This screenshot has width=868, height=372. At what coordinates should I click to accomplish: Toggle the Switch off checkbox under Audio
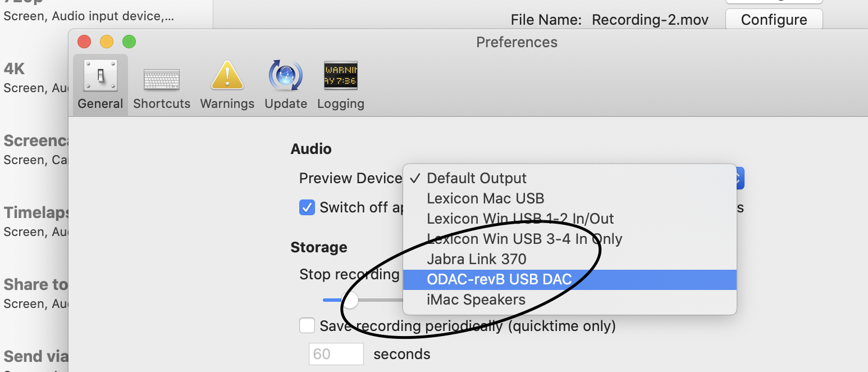307,207
